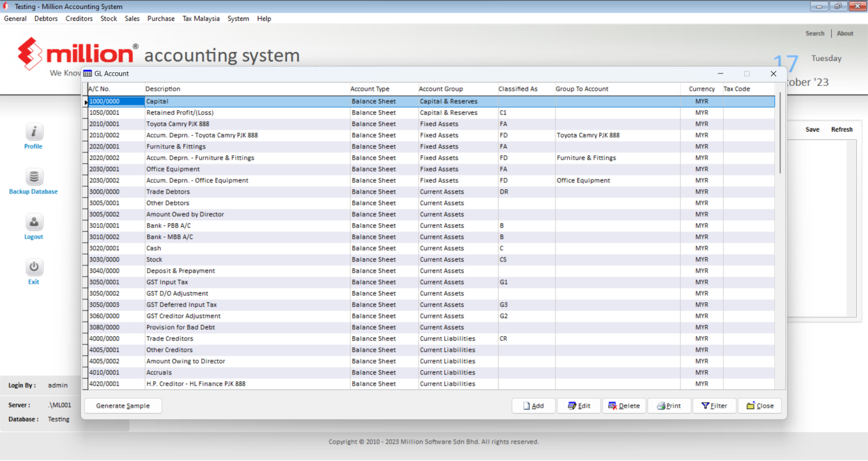Close the GL Account list via Close button
This screenshot has width=868, height=461.
(760, 406)
